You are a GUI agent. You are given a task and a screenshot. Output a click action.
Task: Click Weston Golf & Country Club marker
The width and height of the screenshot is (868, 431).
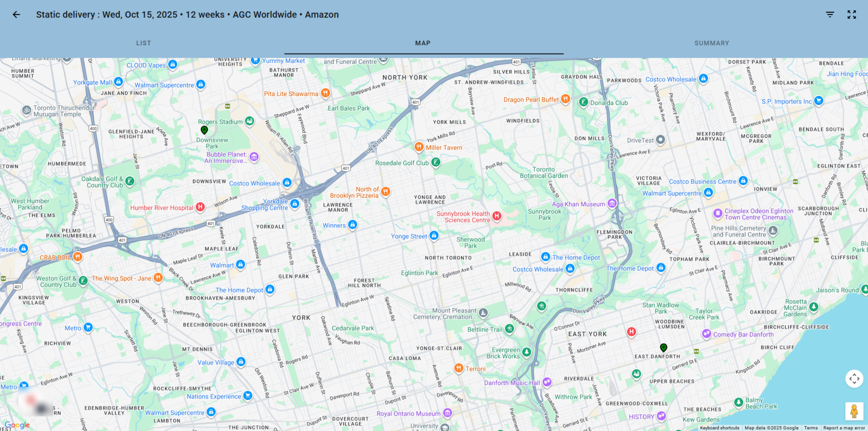[83, 281]
